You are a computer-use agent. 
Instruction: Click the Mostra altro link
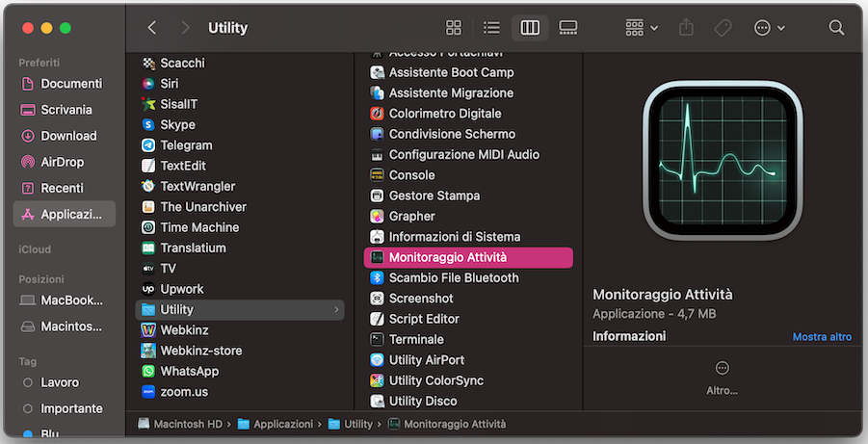tap(822, 336)
